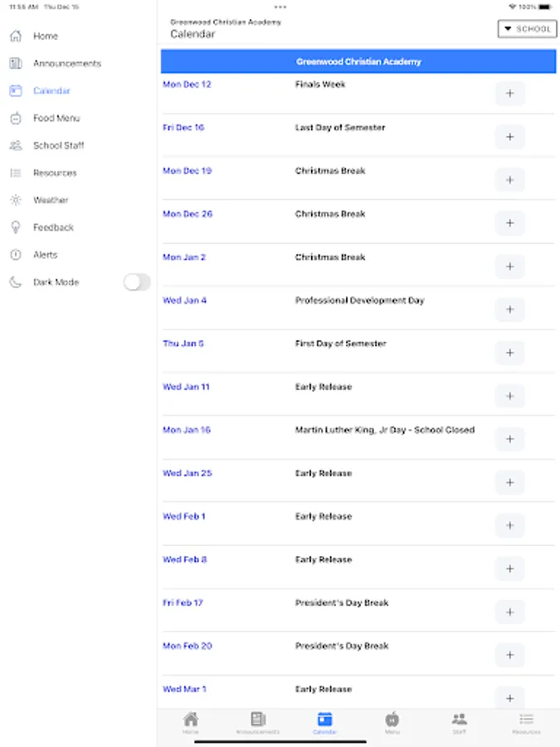Add Last Day of Semester event

pyautogui.click(x=509, y=137)
